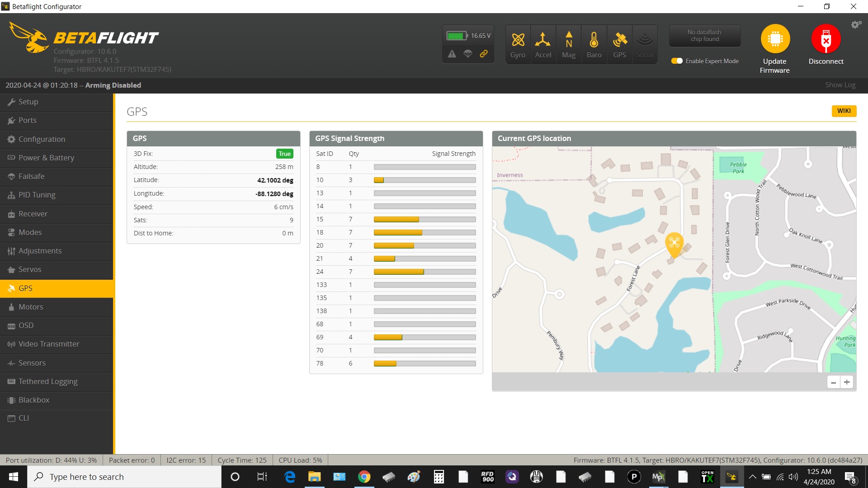Switch to the Receiver tab
Viewport: 868px width, 488px height.
(x=57, y=214)
